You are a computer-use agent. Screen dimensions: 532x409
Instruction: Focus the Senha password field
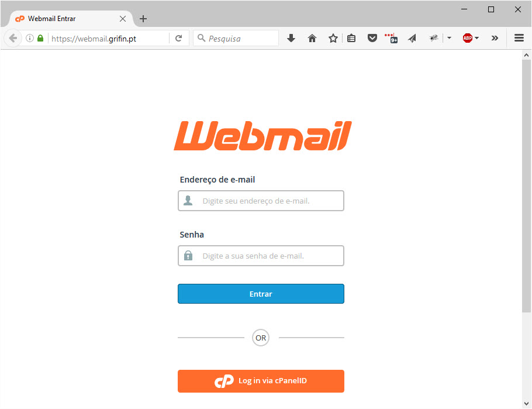coord(261,256)
